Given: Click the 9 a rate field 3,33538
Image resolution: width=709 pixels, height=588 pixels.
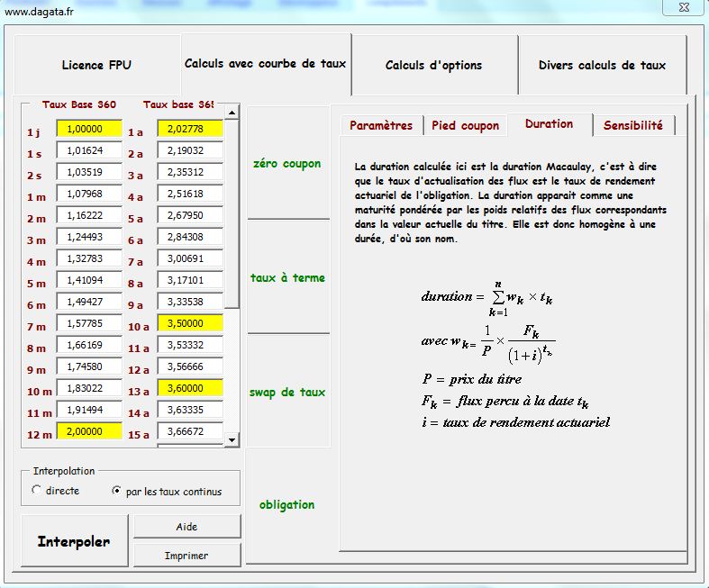Looking at the screenshot, I should [x=190, y=302].
